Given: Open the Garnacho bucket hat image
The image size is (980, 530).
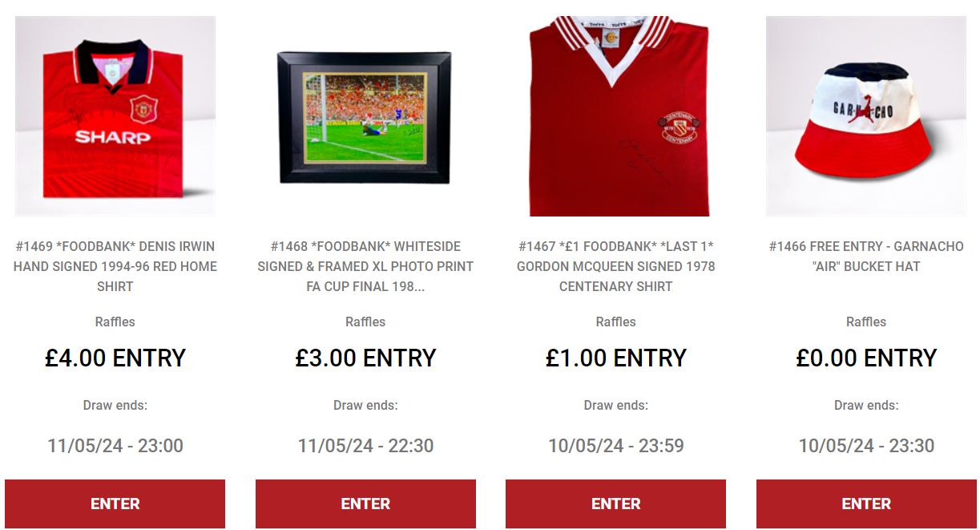Looking at the screenshot, I should (x=866, y=116).
